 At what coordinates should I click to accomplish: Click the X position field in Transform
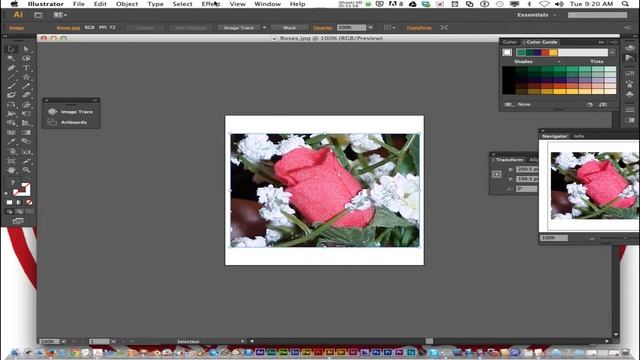tap(527, 169)
